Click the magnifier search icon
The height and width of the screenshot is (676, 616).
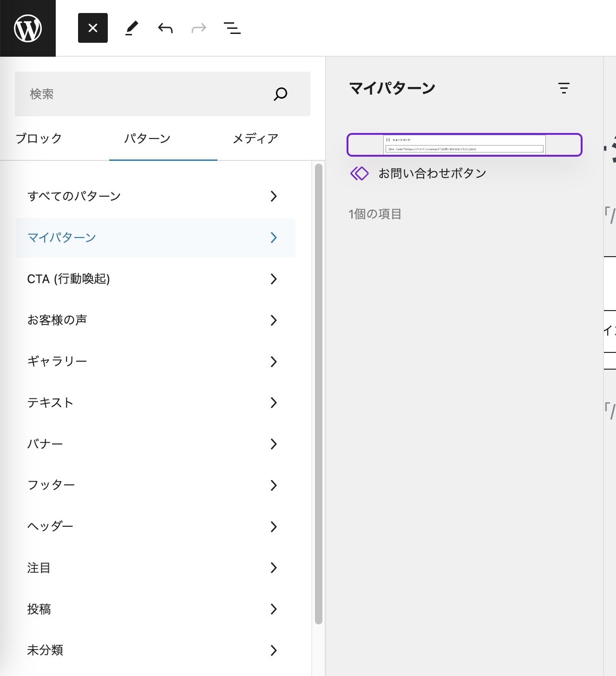pos(281,94)
